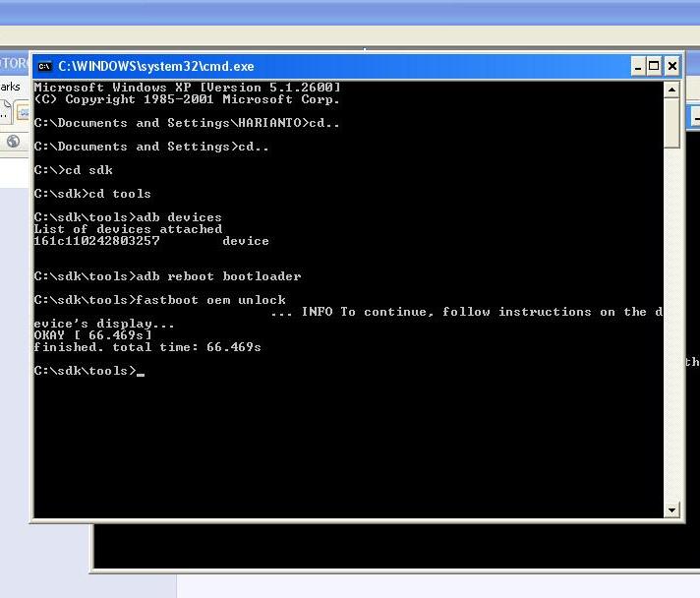Click the device serial 161c110242803257
The width and height of the screenshot is (700, 598).
(x=96, y=241)
